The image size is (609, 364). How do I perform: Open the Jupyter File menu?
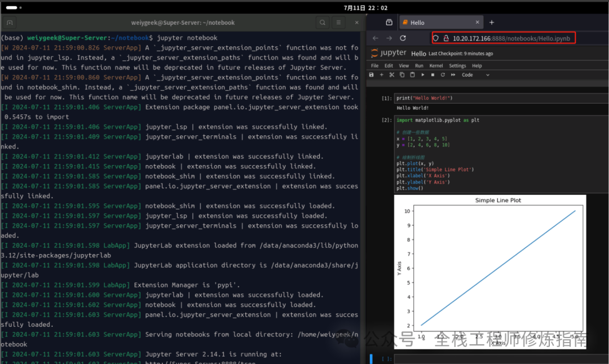(374, 65)
